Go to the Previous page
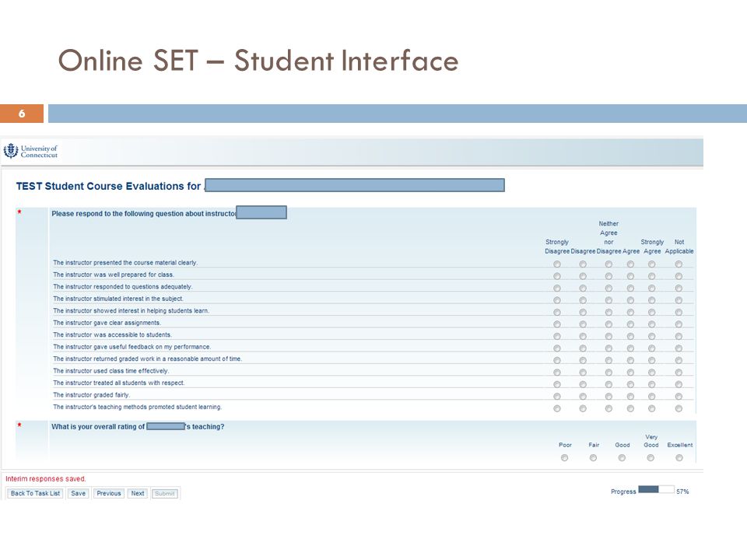 click(x=109, y=493)
